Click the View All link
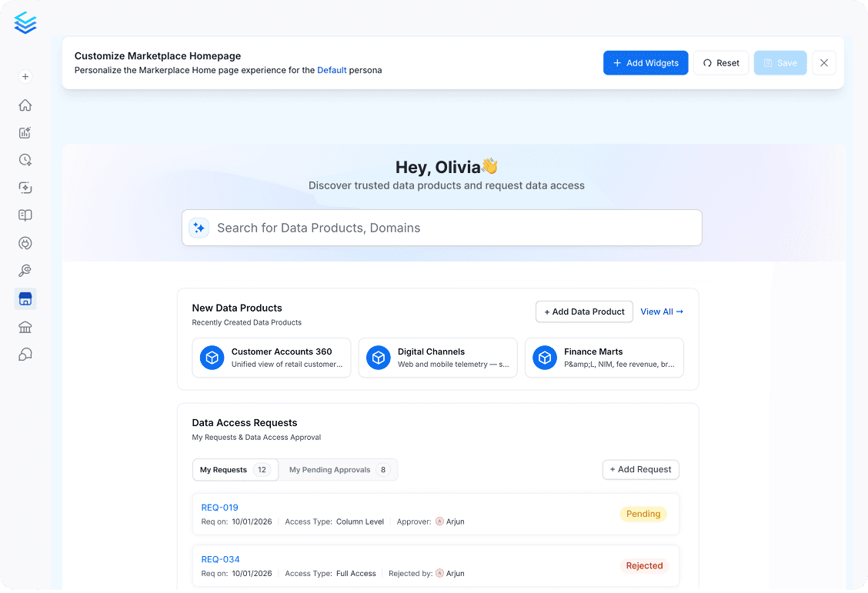Image resolution: width=868 pixels, height=593 pixels. [662, 312]
